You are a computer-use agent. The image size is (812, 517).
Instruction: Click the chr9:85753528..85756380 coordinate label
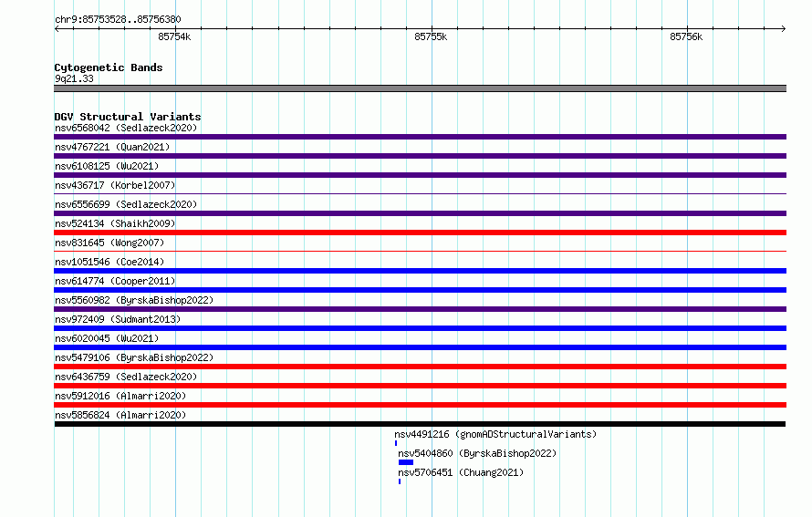tap(118, 19)
